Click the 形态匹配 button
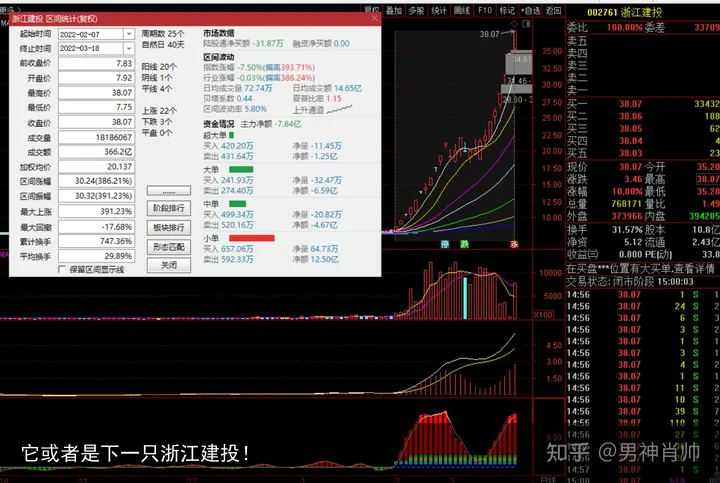The height and width of the screenshot is (483, 720). pyautogui.click(x=169, y=247)
